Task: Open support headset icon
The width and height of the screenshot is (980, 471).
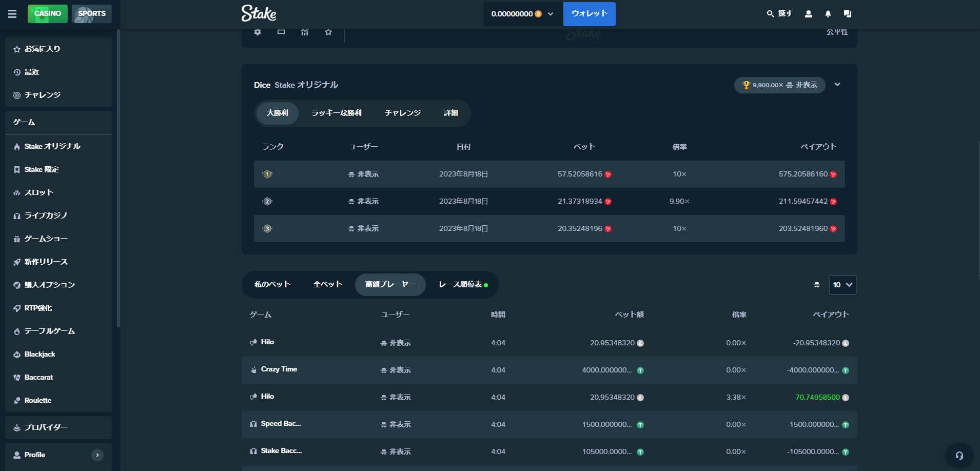Action: (x=959, y=455)
